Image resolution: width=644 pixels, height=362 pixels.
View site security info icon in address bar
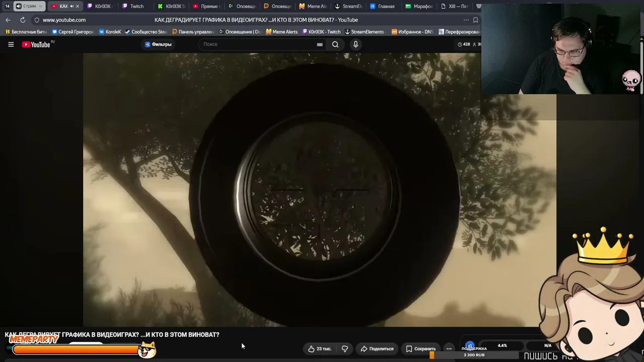click(37, 20)
